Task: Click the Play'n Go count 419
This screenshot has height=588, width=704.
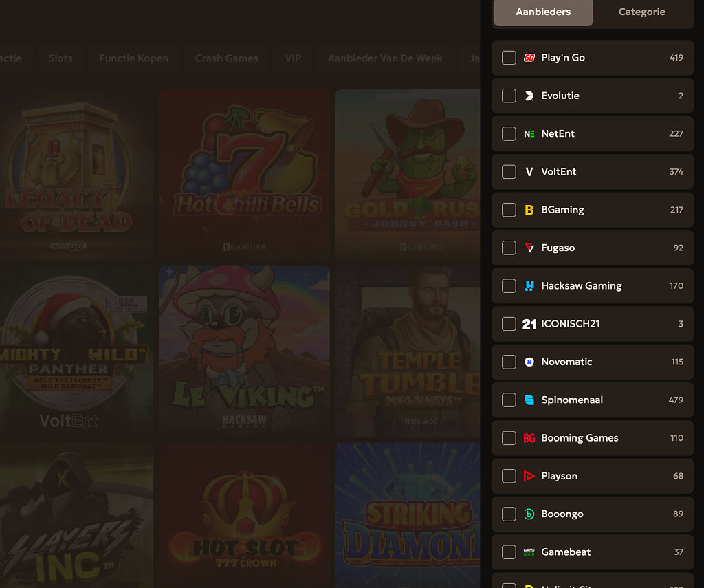Action: [x=676, y=58]
